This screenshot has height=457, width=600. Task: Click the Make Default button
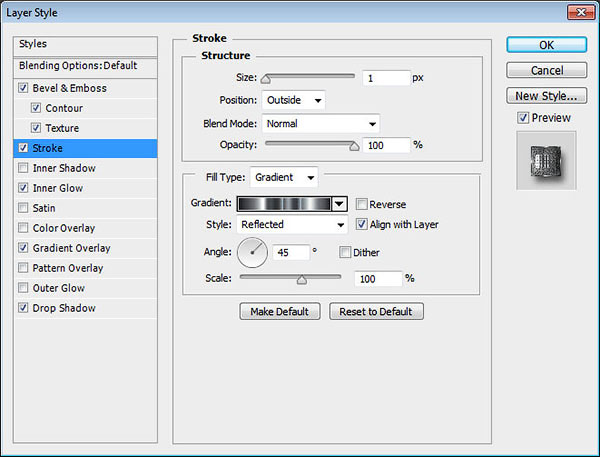point(280,312)
